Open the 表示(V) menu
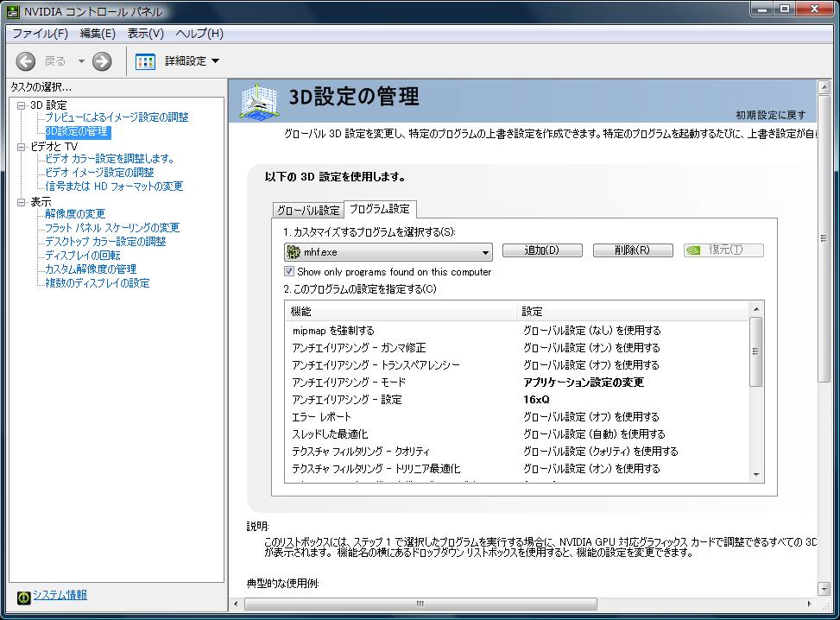The width and height of the screenshot is (840, 620). coord(145,33)
